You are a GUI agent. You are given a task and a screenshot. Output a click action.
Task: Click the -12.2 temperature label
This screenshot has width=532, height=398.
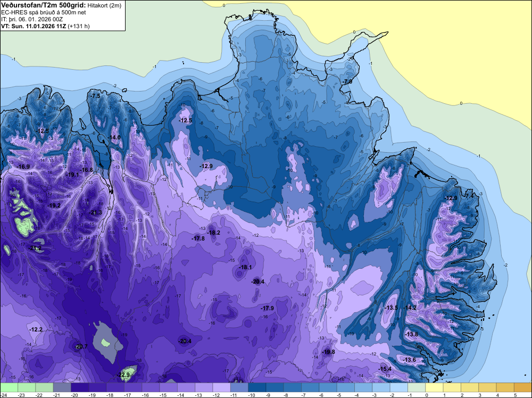click(x=36, y=329)
